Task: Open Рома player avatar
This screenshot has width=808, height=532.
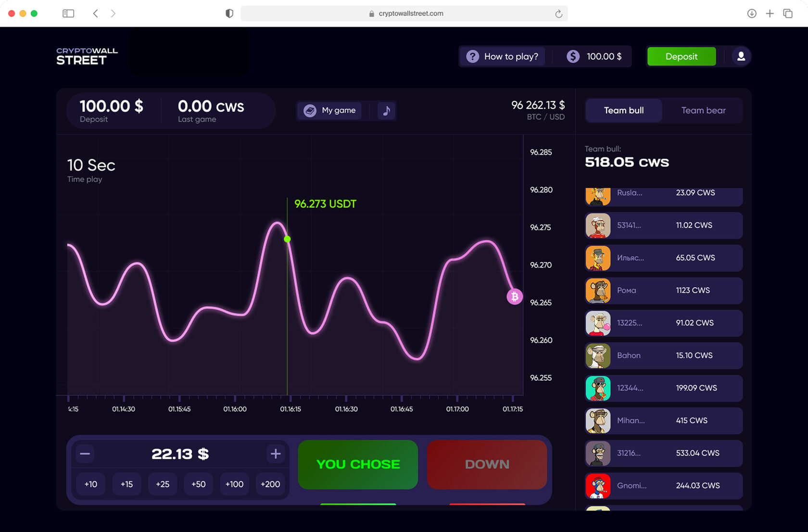Action: click(598, 291)
